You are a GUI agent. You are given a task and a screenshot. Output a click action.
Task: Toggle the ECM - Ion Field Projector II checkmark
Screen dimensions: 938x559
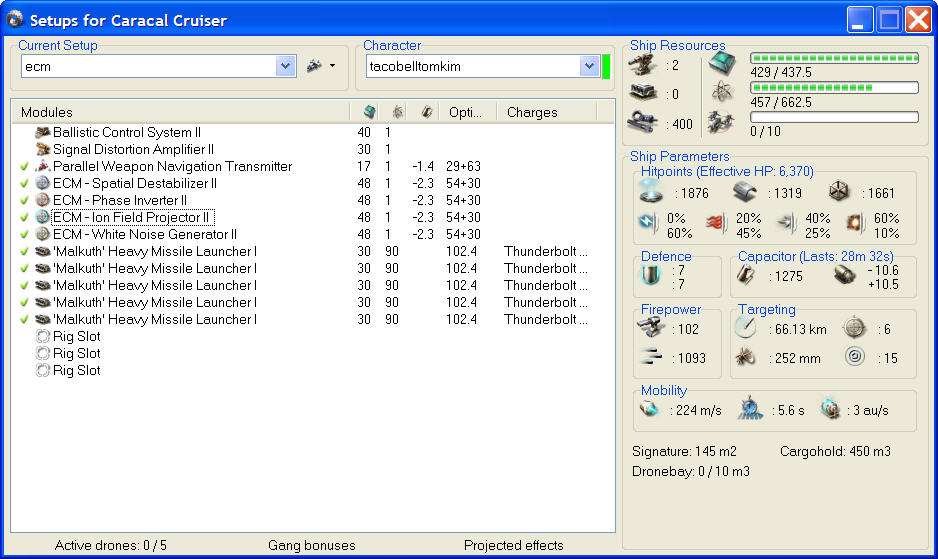click(x=25, y=217)
